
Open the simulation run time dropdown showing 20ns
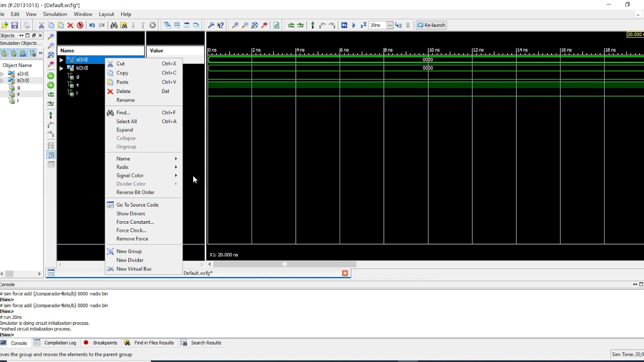tap(389, 25)
